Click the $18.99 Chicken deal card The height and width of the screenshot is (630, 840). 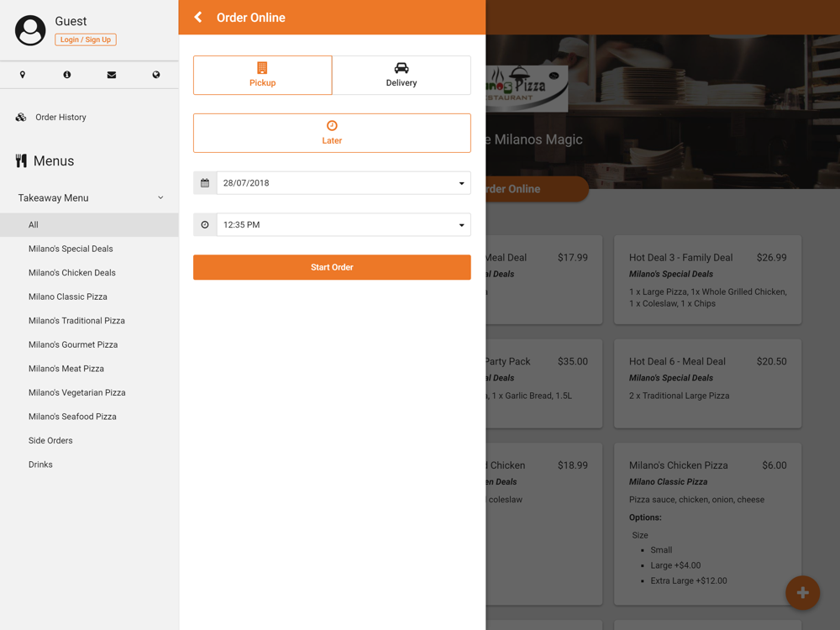(x=543, y=524)
